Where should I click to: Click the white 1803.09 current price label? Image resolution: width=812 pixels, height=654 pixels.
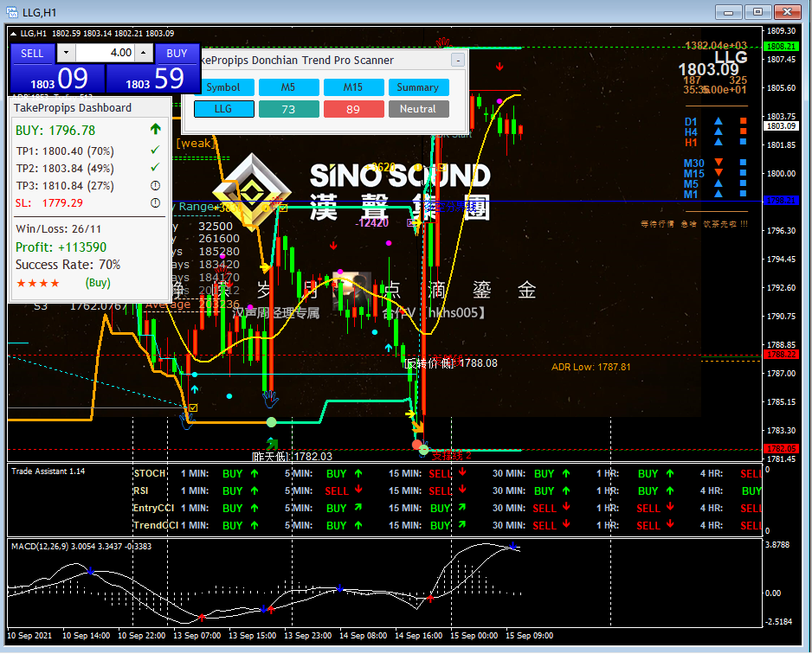[x=781, y=125]
